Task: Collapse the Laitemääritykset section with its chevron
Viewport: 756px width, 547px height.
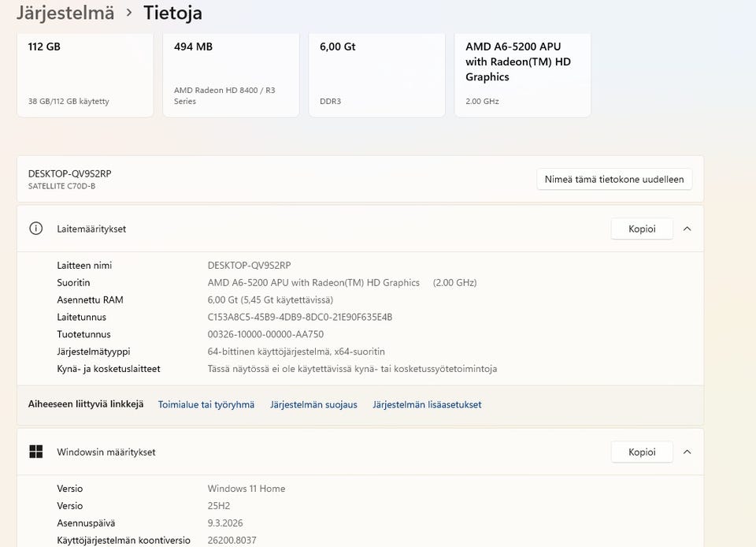Action: (687, 229)
